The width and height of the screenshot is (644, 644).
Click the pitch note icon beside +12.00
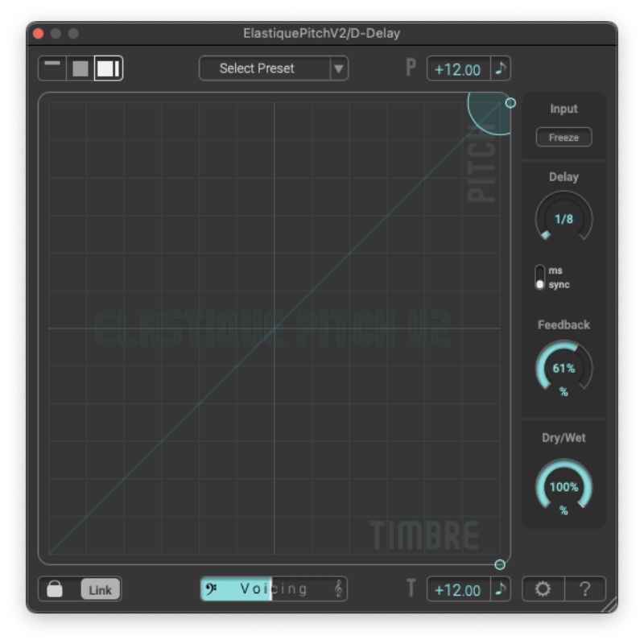[501, 68]
